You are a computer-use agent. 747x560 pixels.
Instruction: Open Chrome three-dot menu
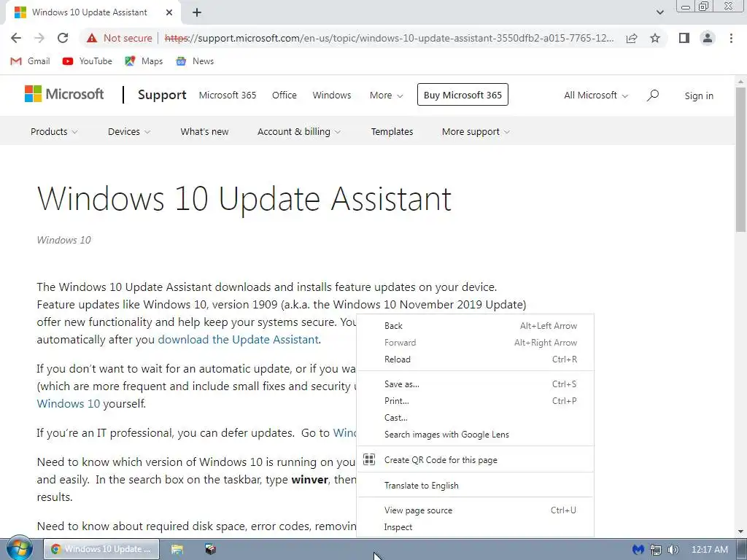pyautogui.click(x=731, y=38)
